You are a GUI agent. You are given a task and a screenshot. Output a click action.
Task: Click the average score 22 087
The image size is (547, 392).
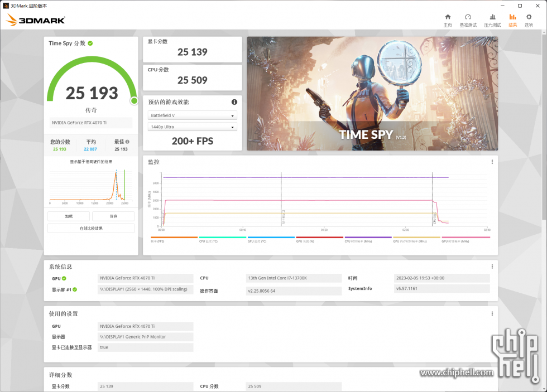pyautogui.click(x=90, y=149)
